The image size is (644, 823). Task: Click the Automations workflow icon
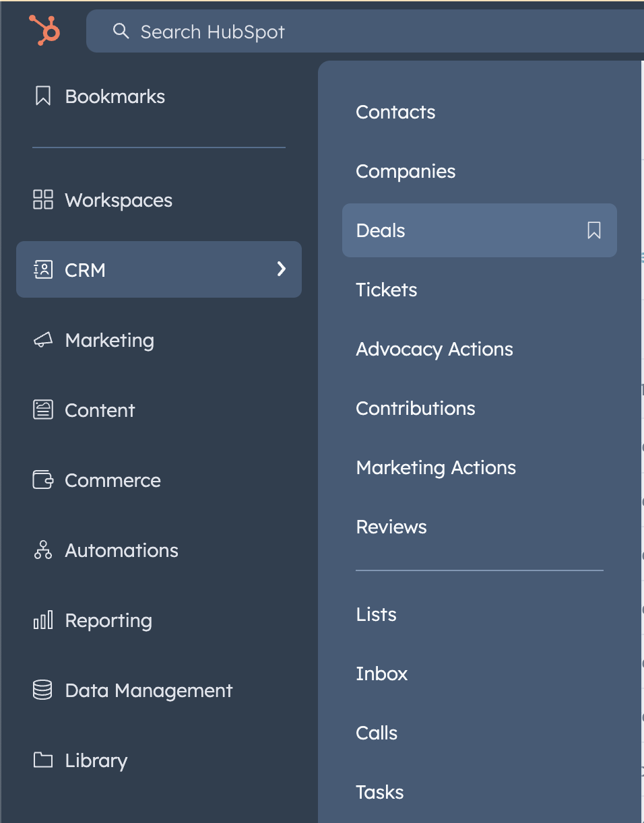coord(43,550)
